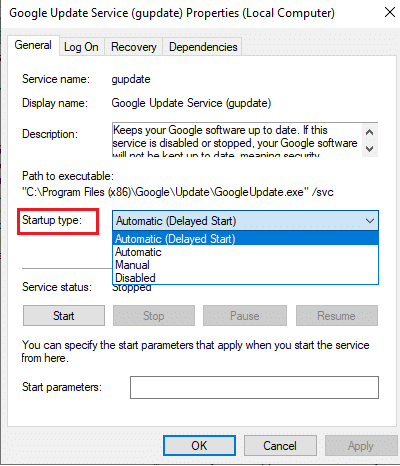
Task: Collapse the Startup type dropdown arrow
Action: [369, 221]
